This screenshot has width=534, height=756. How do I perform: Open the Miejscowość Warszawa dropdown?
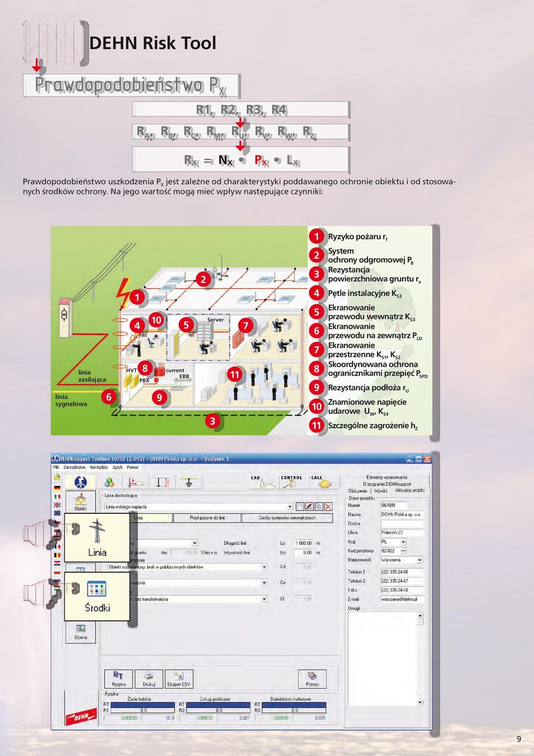click(419, 560)
